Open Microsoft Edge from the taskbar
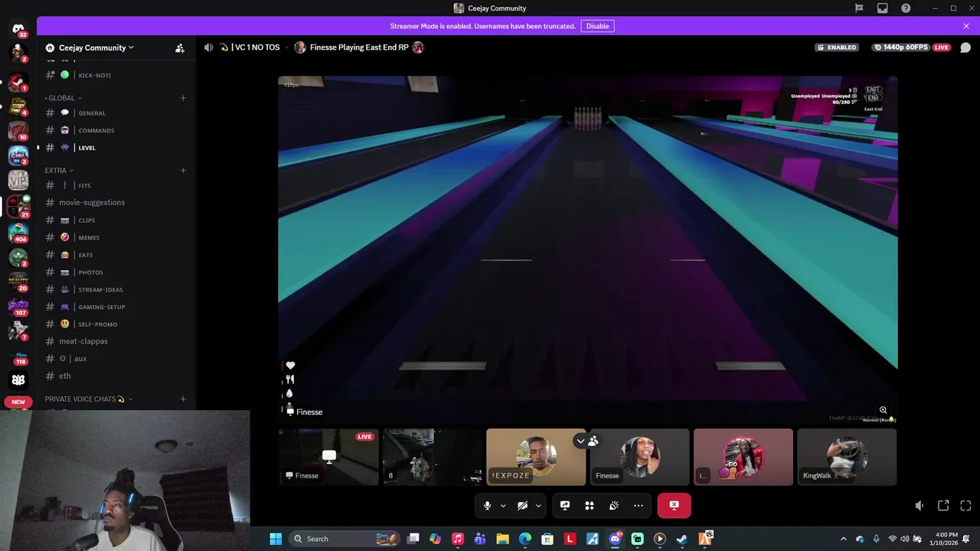The width and height of the screenshot is (980, 551). pyautogui.click(x=525, y=539)
